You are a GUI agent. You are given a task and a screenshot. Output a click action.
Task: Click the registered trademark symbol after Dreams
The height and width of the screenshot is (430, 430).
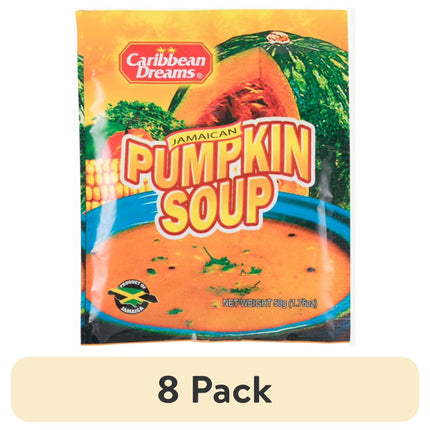(200, 76)
